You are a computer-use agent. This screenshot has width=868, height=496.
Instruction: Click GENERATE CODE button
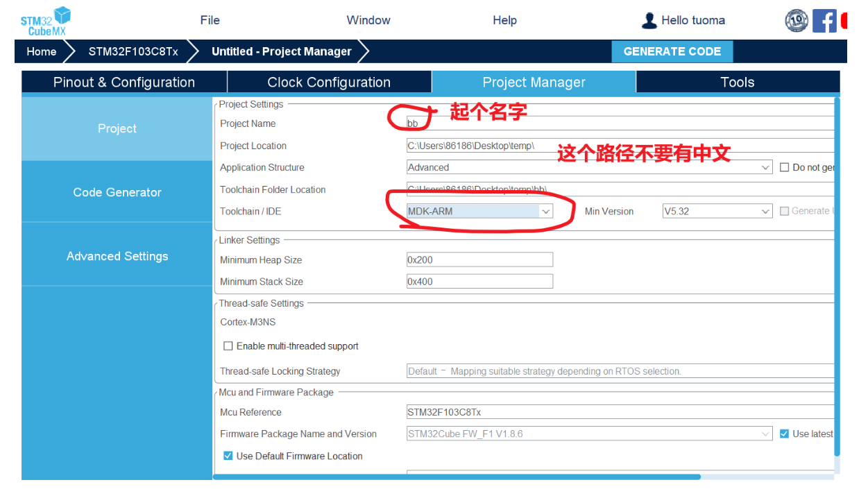pos(672,51)
